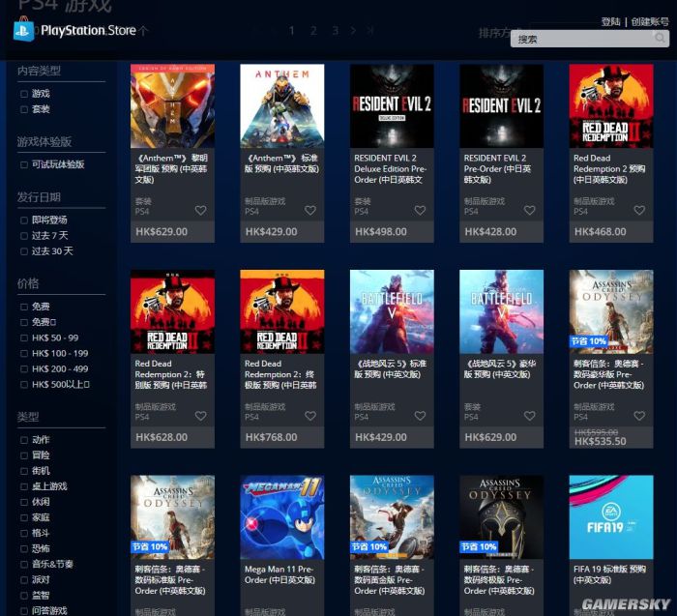Open page 2 in pagination

[313, 30]
